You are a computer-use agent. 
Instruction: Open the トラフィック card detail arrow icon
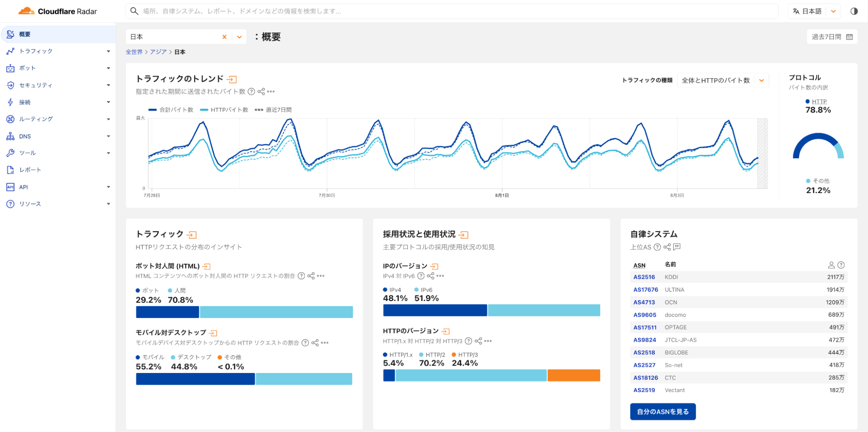pos(191,235)
